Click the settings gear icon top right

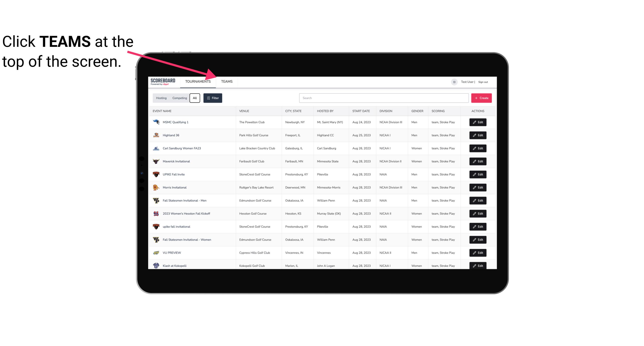pyautogui.click(x=453, y=82)
